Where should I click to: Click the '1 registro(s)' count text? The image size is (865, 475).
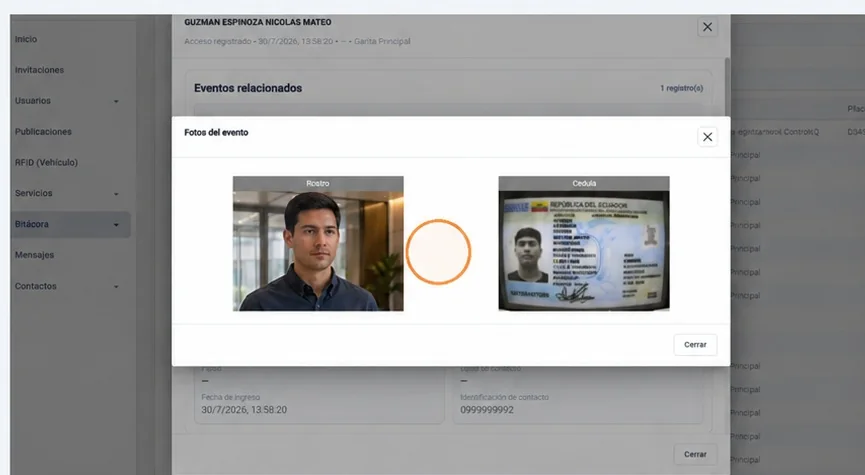[x=681, y=88]
